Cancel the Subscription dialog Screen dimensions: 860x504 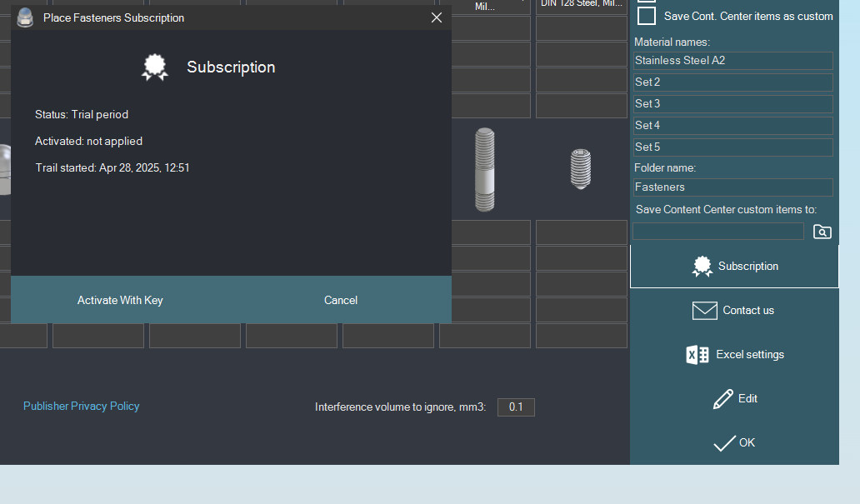[341, 300]
